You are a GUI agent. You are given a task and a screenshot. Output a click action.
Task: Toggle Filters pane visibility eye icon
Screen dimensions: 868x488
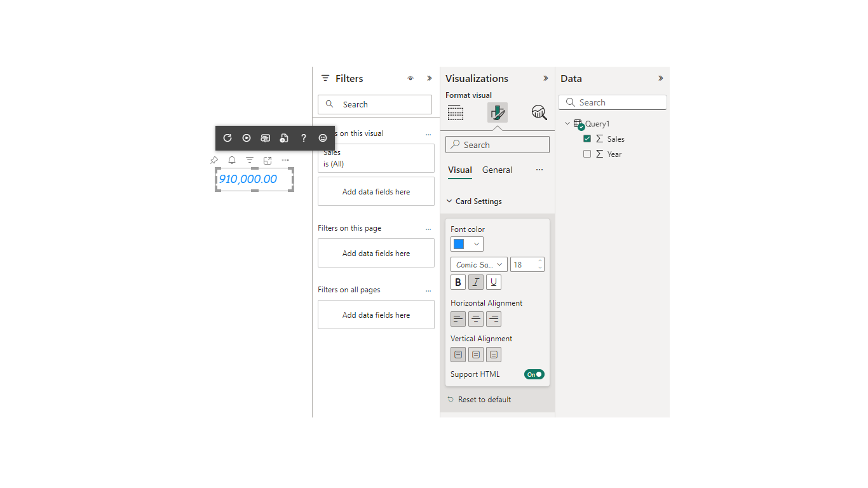(x=410, y=78)
